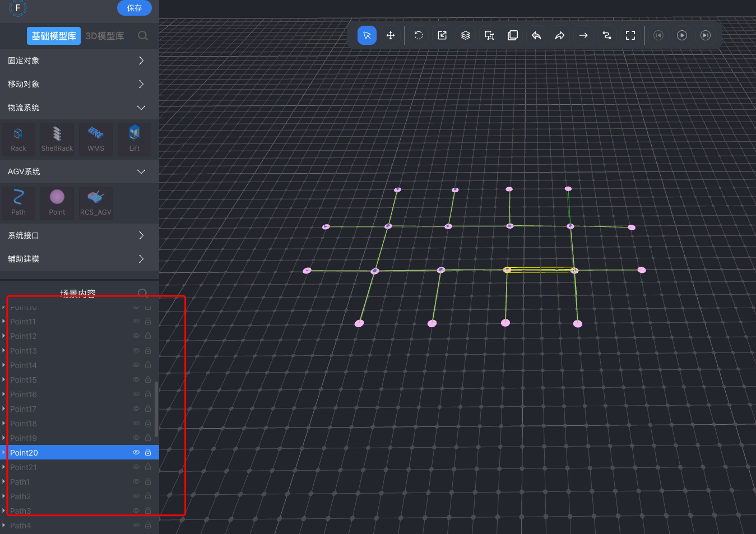The image size is (756, 534).
Task: Expand the Point15 tree node arrow
Action: (x=4, y=380)
